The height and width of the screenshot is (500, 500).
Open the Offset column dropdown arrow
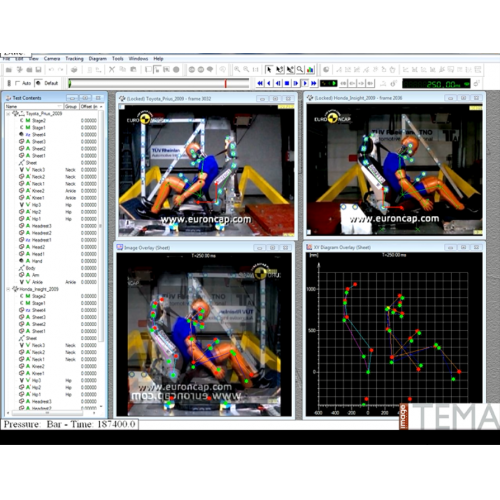coord(101,106)
